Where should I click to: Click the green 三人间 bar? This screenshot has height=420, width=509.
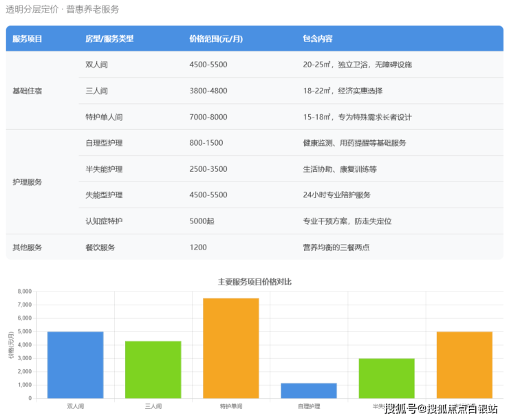coord(153,369)
